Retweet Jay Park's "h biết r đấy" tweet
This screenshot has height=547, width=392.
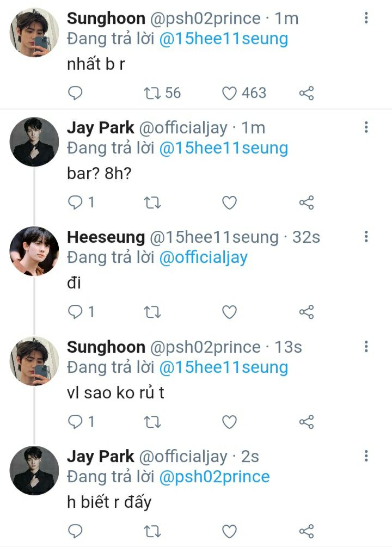pos(152,531)
